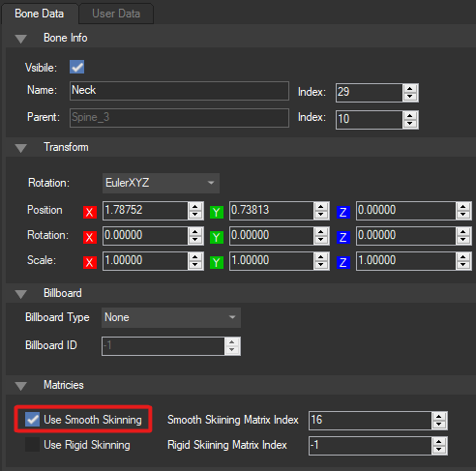Collapse the Bone Info section

[x=21, y=39]
